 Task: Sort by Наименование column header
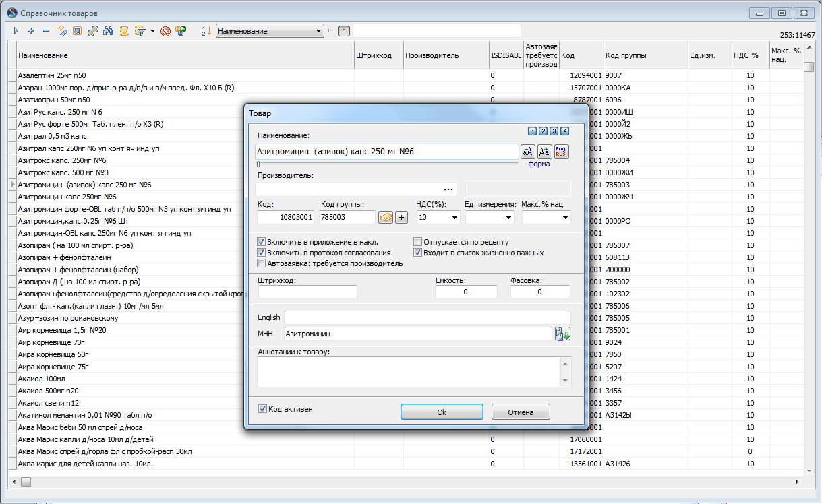pyautogui.click(x=185, y=55)
